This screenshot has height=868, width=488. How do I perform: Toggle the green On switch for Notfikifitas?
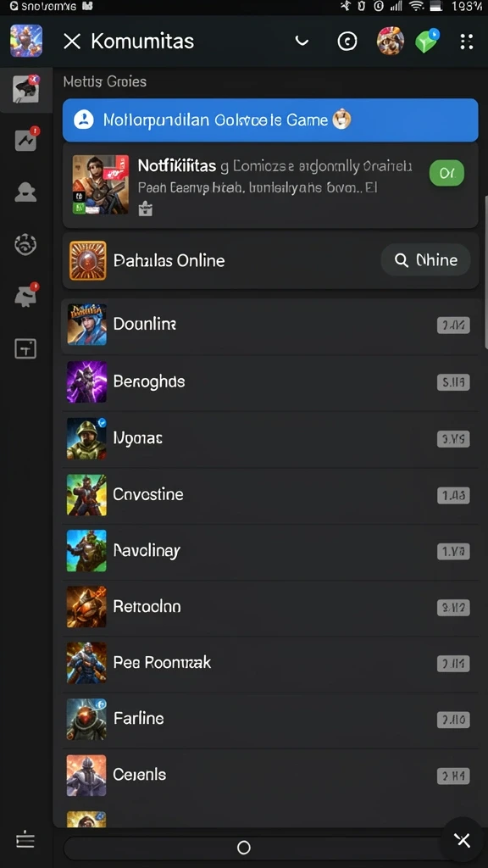[446, 174]
